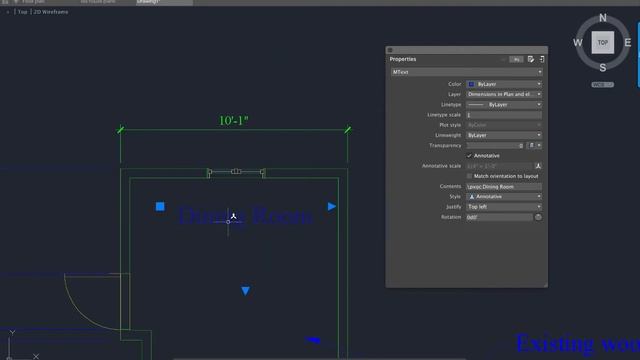Click the rotation angle picker circle

click(x=538, y=217)
